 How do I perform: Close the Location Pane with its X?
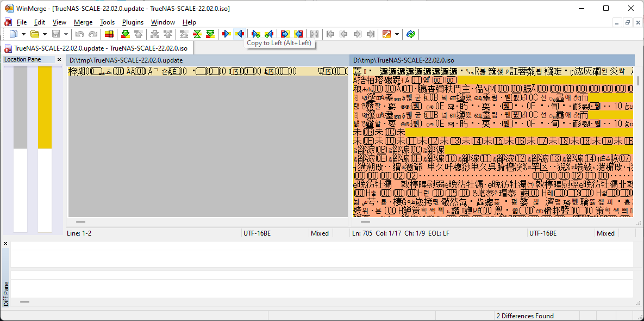click(x=59, y=60)
